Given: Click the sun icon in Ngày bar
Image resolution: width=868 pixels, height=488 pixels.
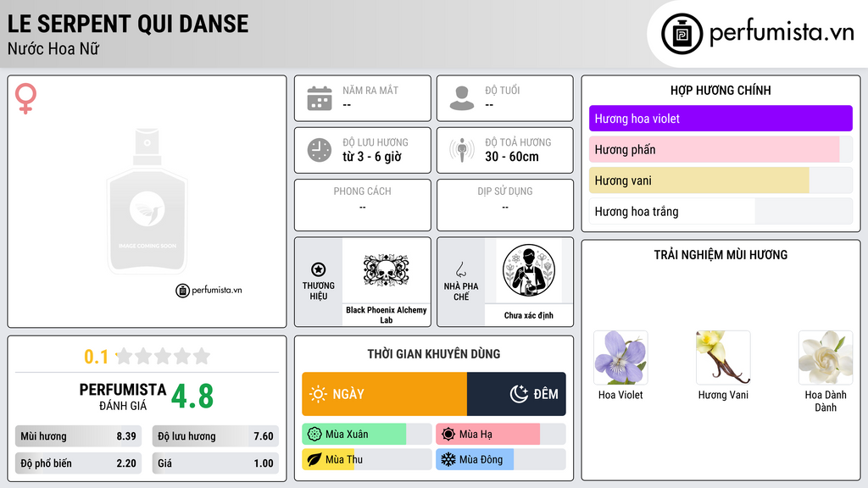Looking at the screenshot, I should point(319,394).
